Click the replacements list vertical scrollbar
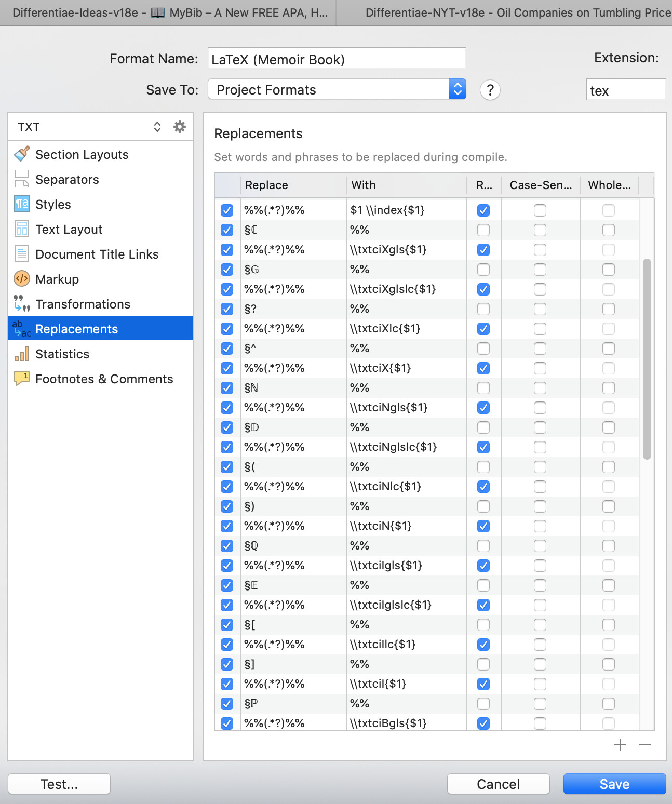The height and width of the screenshot is (804, 672). 647,358
